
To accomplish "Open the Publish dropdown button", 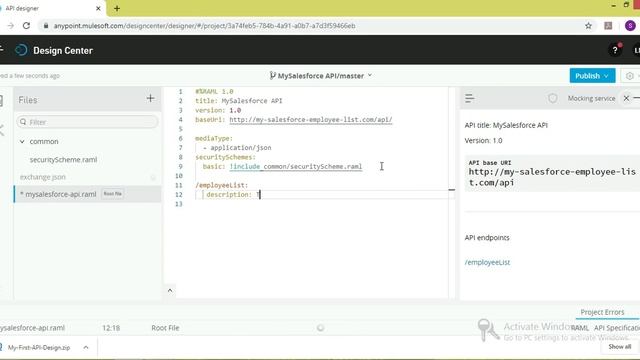I will pyautogui.click(x=592, y=76).
